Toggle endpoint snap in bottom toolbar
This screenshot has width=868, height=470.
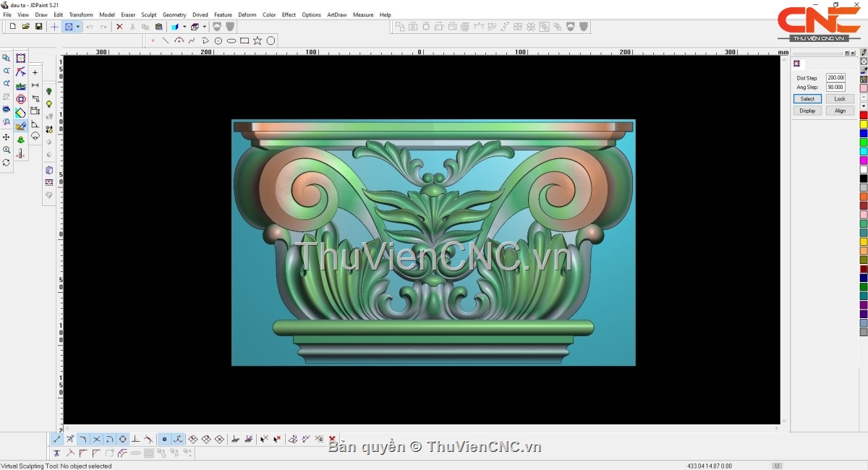[x=57, y=439]
